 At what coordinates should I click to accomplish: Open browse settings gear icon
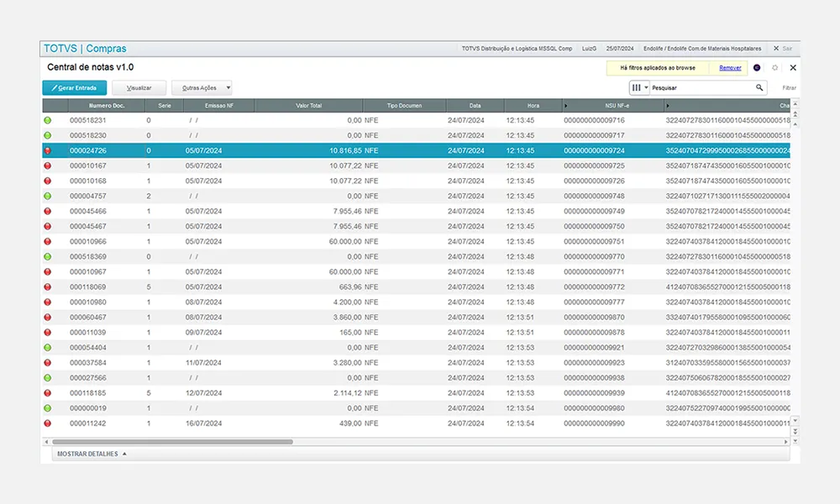[774, 68]
